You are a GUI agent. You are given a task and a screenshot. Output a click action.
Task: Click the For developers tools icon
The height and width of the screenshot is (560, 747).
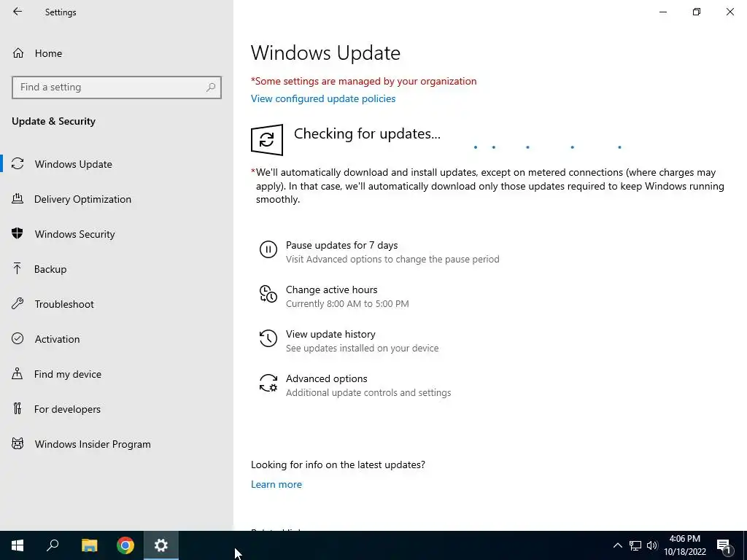[x=18, y=408]
